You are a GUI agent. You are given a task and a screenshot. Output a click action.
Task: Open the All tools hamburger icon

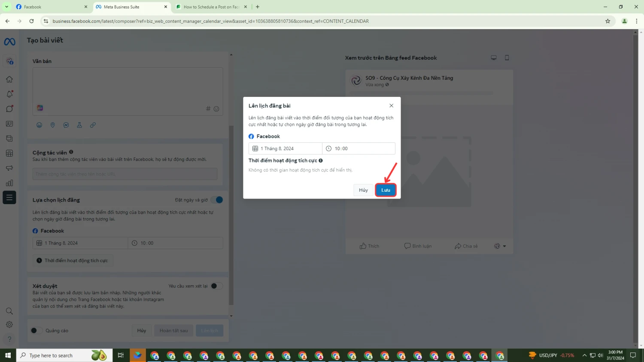coord(9,197)
